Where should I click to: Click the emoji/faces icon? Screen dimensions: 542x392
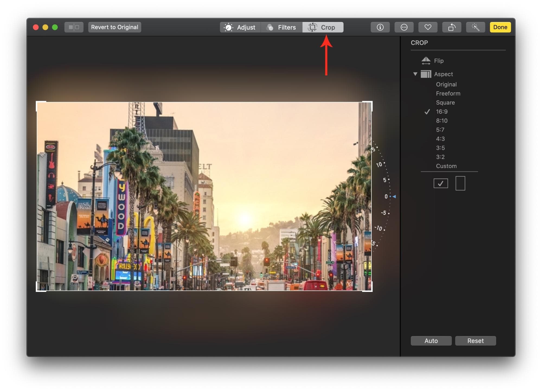[x=403, y=27]
